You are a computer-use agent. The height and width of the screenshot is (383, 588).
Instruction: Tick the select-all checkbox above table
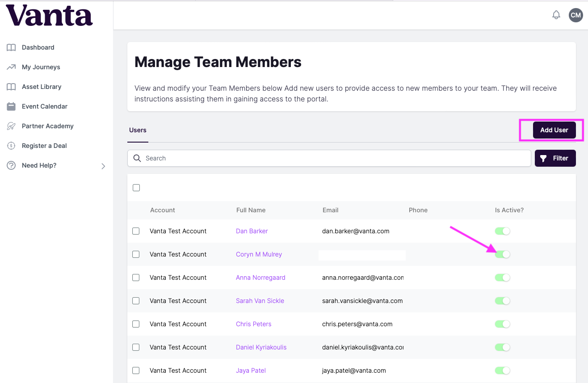point(136,188)
